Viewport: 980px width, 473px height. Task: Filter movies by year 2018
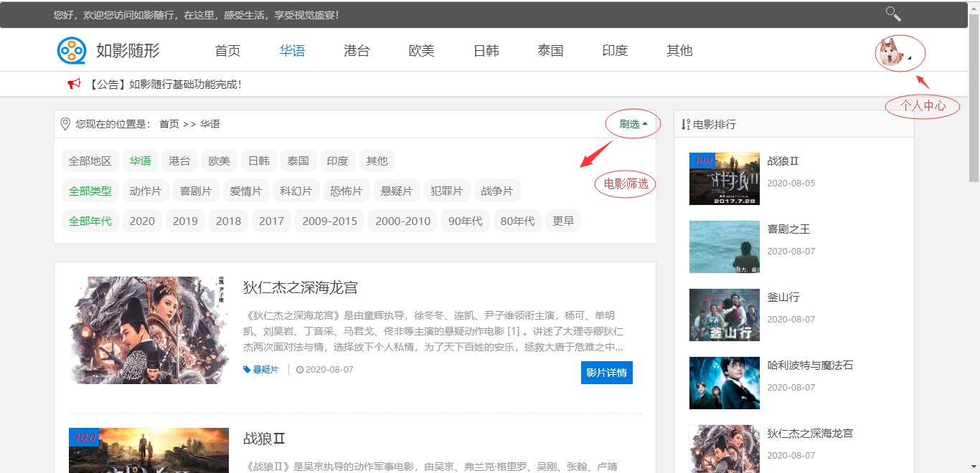(229, 221)
